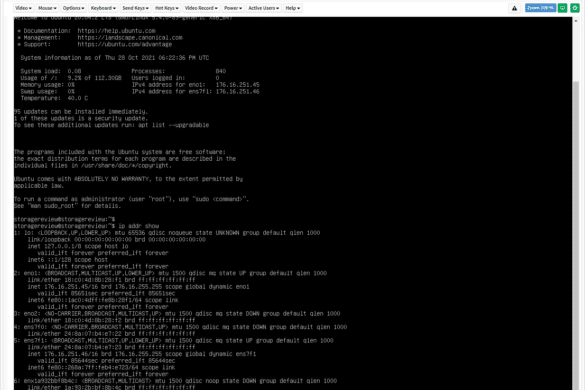Click the 'Temperature: 40.0 C' line
The image size is (585, 390).
tap(54, 98)
